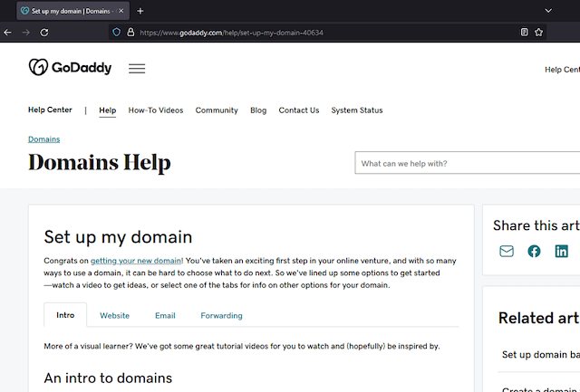Expand the list all tabs chevron
The height and width of the screenshot is (392, 580).
[x=548, y=11]
